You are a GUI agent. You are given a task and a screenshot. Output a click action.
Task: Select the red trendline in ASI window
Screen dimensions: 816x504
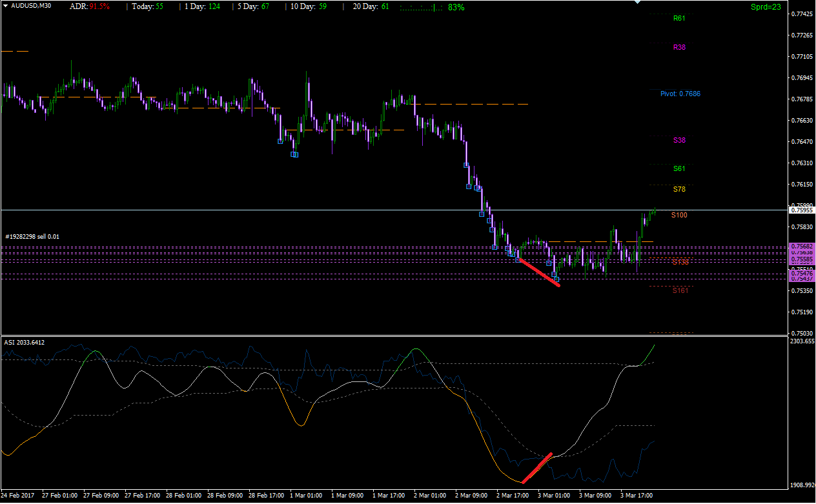536,468
